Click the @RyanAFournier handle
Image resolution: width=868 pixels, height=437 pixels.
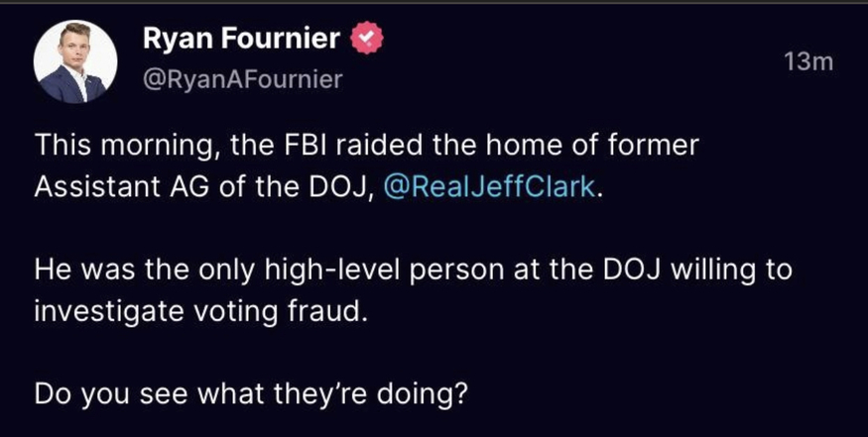coord(242,80)
